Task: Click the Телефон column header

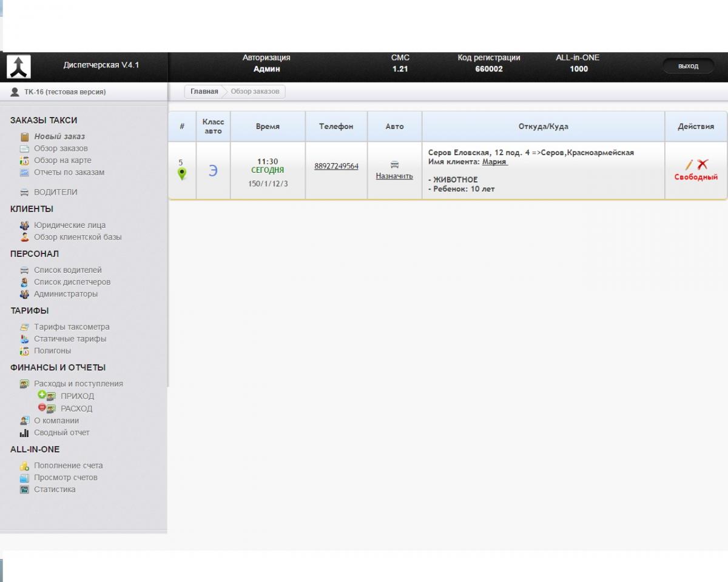Action: tap(336, 127)
